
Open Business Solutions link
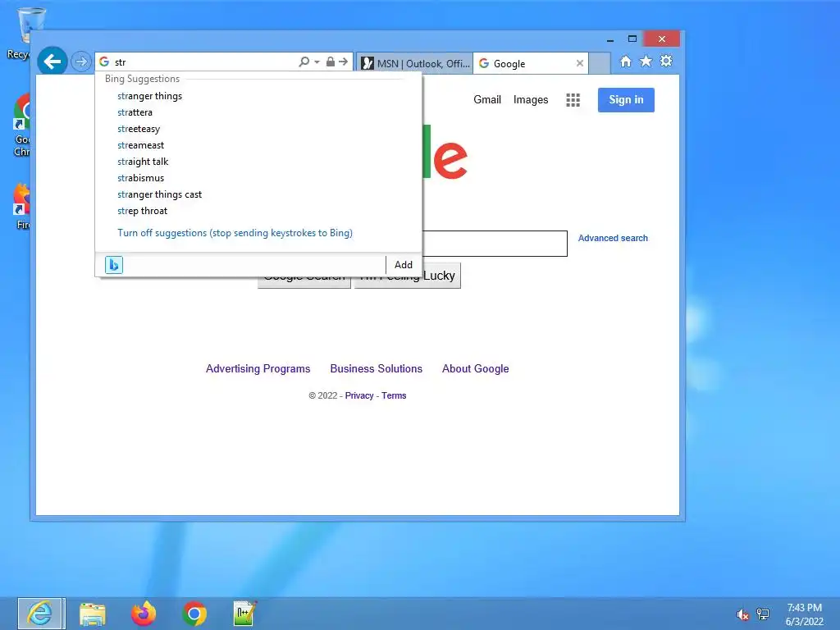(376, 368)
